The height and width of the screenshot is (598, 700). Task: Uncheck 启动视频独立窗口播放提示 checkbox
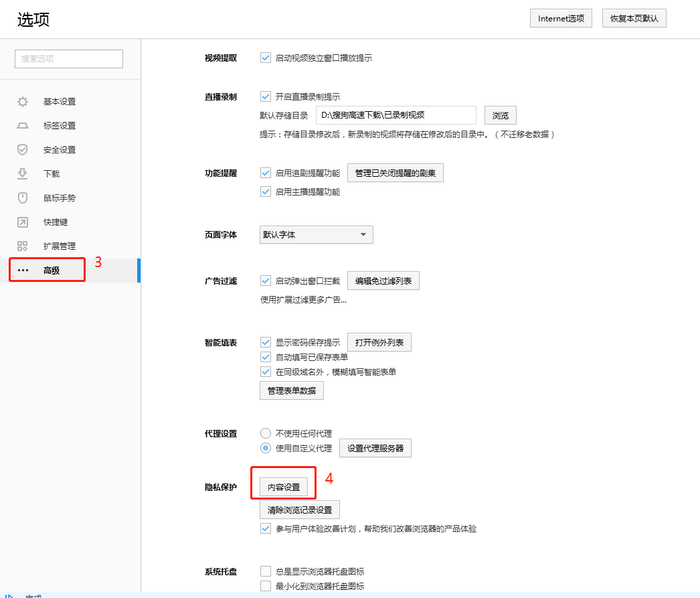click(x=266, y=58)
